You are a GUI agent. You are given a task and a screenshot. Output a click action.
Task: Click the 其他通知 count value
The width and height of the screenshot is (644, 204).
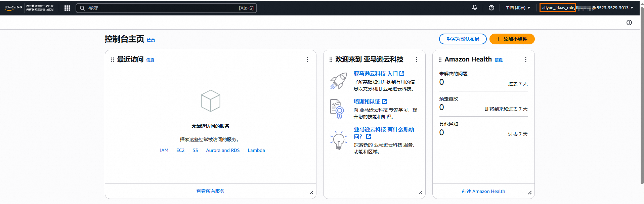tap(442, 133)
